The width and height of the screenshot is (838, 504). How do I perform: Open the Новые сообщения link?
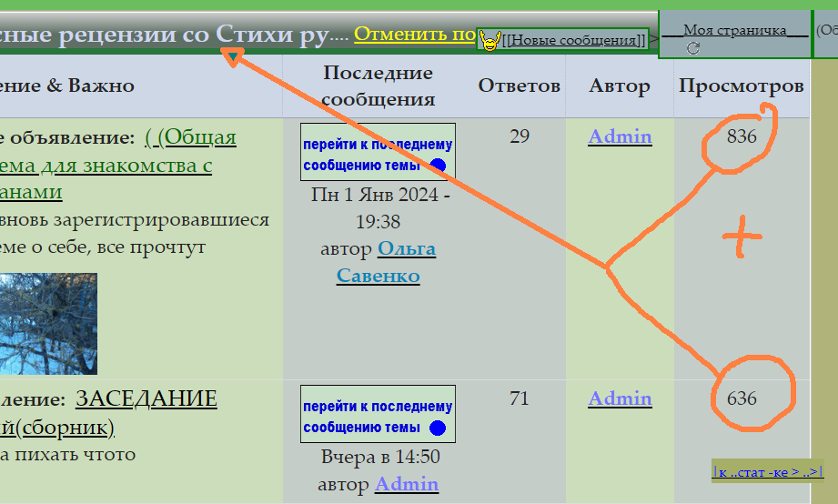coord(573,40)
